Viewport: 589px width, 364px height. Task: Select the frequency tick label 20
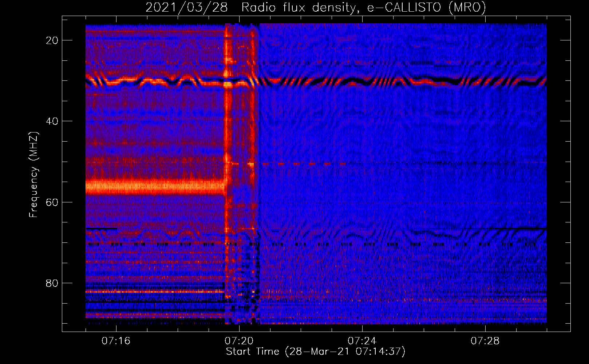point(52,40)
